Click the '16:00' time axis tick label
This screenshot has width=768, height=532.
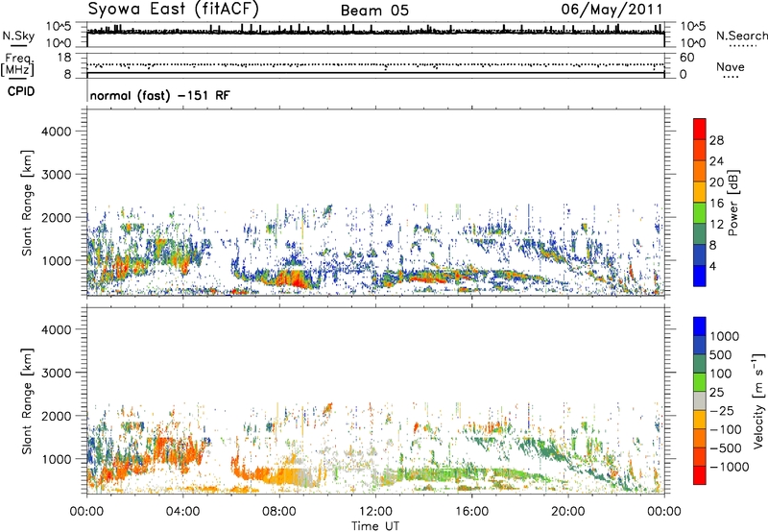[471, 512]
